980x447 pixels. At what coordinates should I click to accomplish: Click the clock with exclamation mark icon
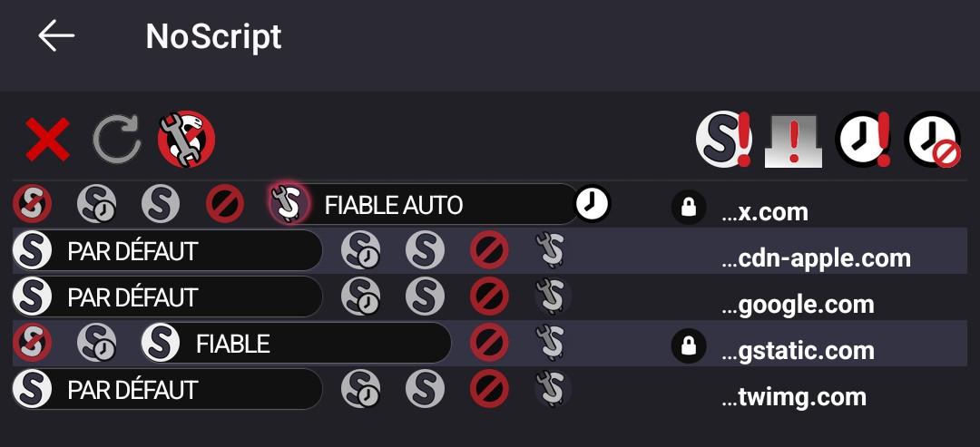click(x=863, y=140)
